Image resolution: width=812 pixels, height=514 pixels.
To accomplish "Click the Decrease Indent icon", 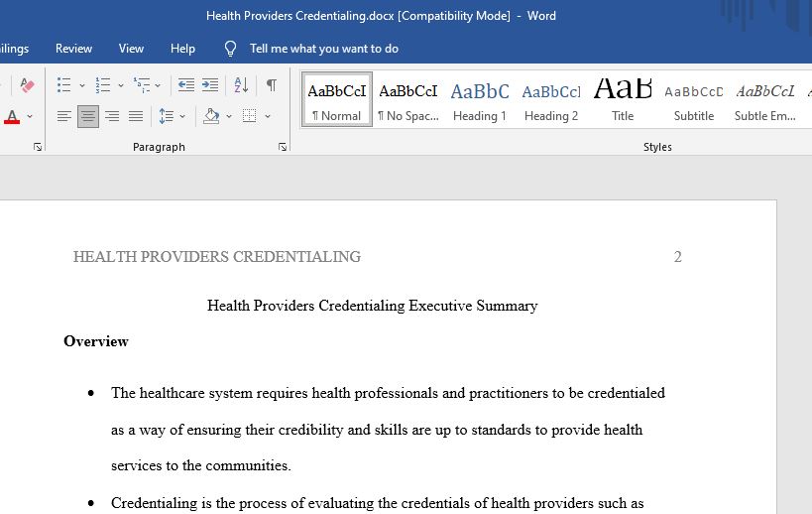I will pyautogui.click(x=186, y=85).
